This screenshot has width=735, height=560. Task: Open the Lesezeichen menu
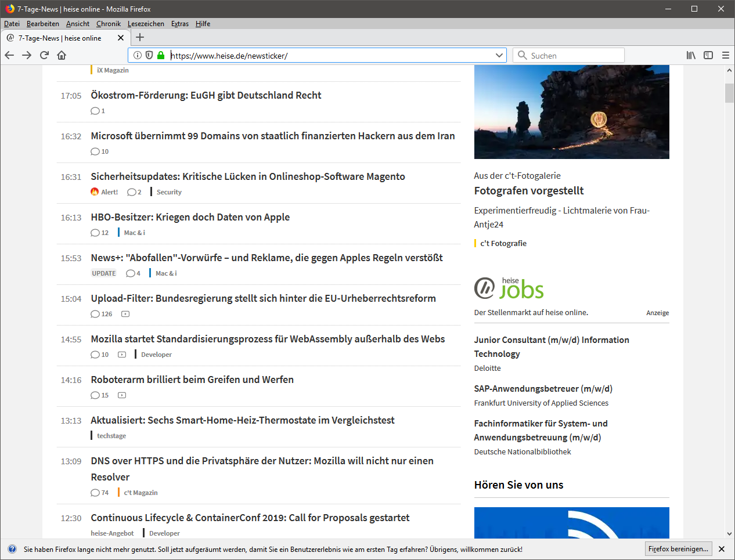click(x=146, y=24)
